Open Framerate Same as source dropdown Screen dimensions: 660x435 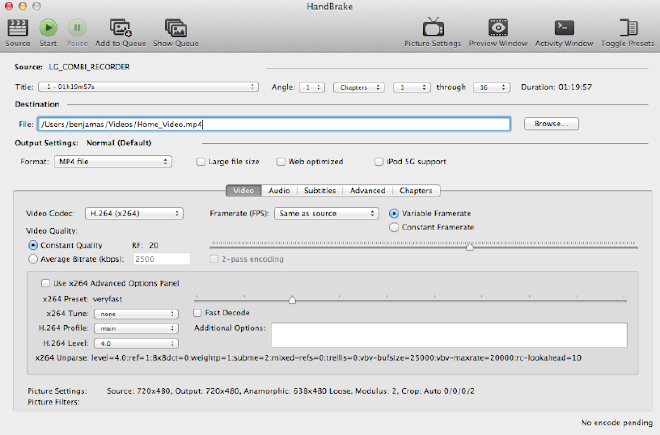[x=326, y=213]
